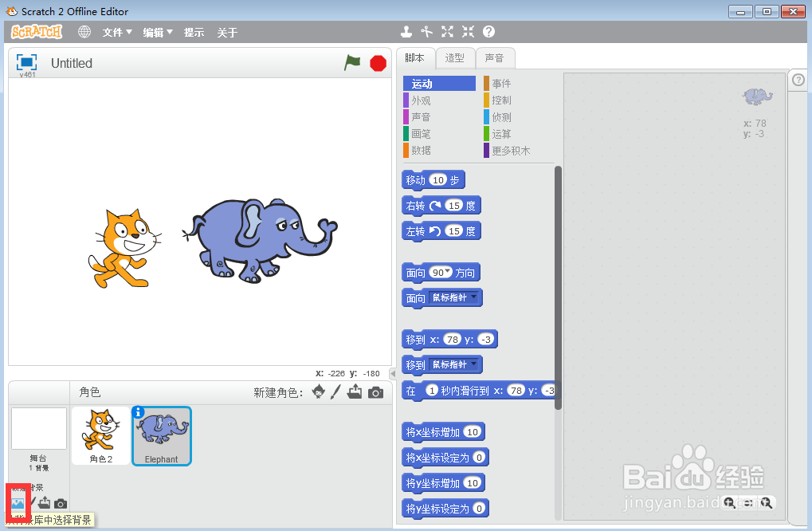
Task: Click the Scratch logo
Action: (x=36, y=32)
